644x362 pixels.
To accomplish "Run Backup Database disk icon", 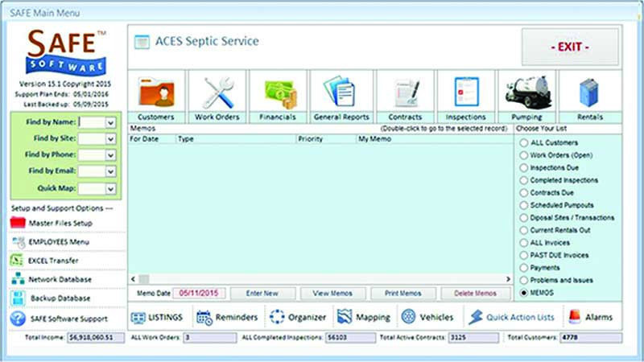I will (18, 298).
